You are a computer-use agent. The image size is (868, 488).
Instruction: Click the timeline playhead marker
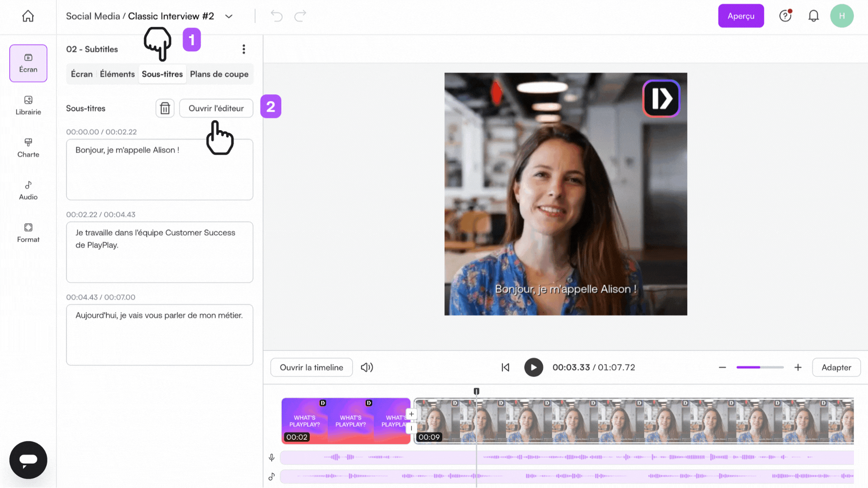476,391
